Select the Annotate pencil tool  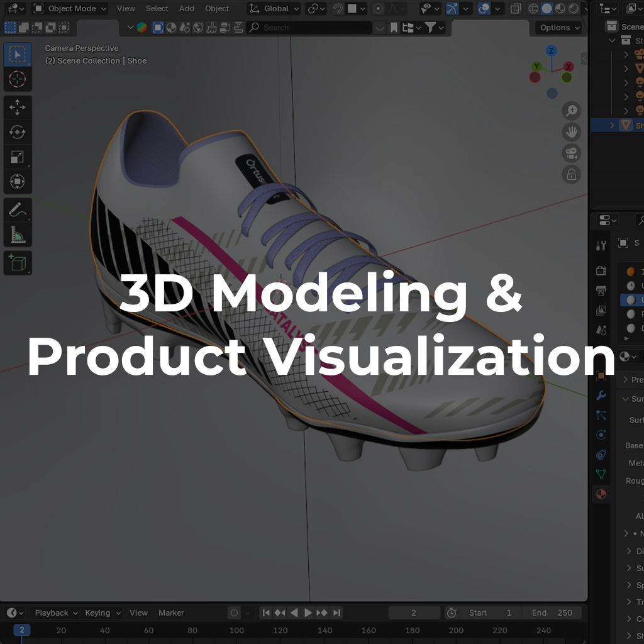click(17, 210)
